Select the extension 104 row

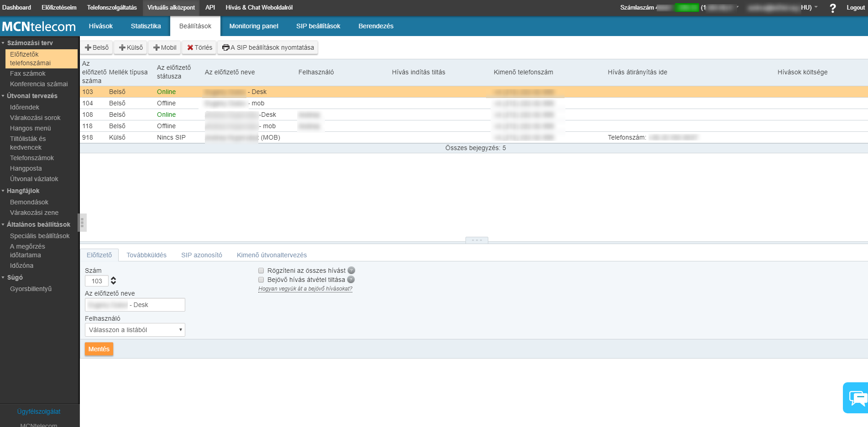point(474,103)
